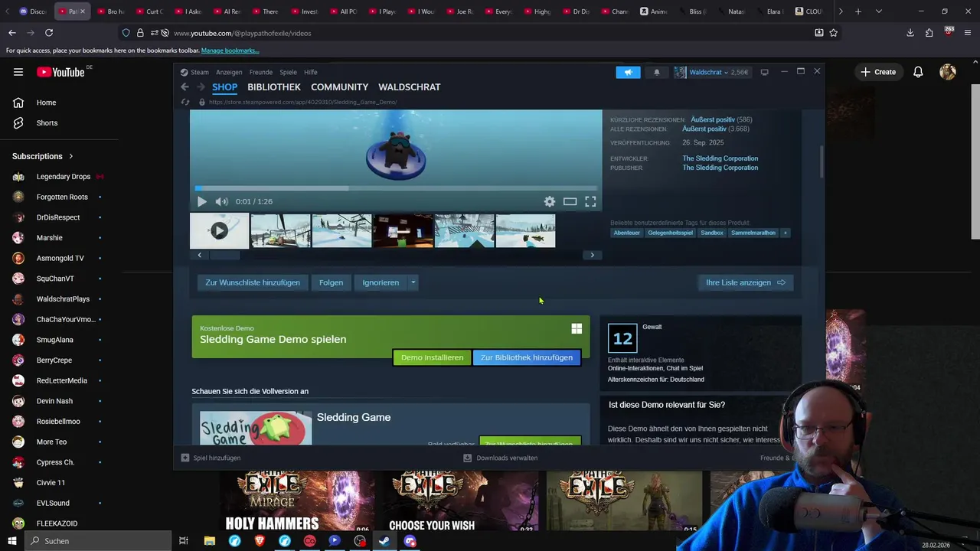Viewport: 980px width, 551px height.
Task: Open DrDisRespect subscription channel
Action: [59, 217]
